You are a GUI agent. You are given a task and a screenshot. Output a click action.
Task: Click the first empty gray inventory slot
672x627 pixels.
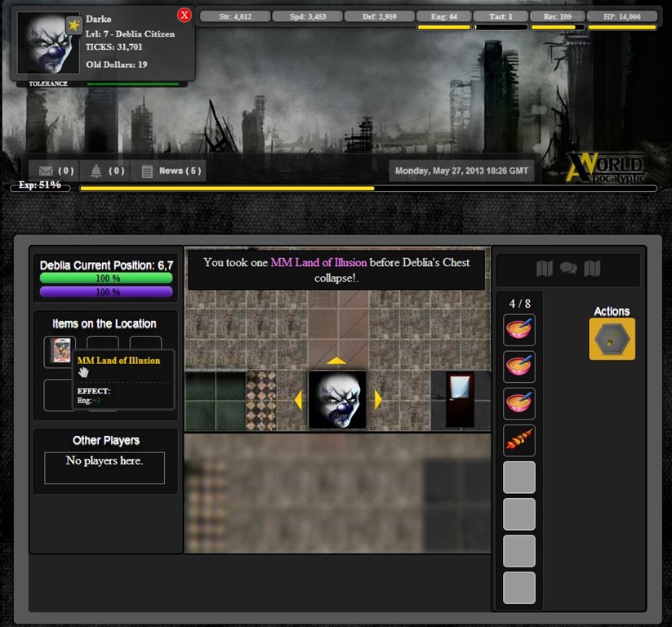(519, 478)
